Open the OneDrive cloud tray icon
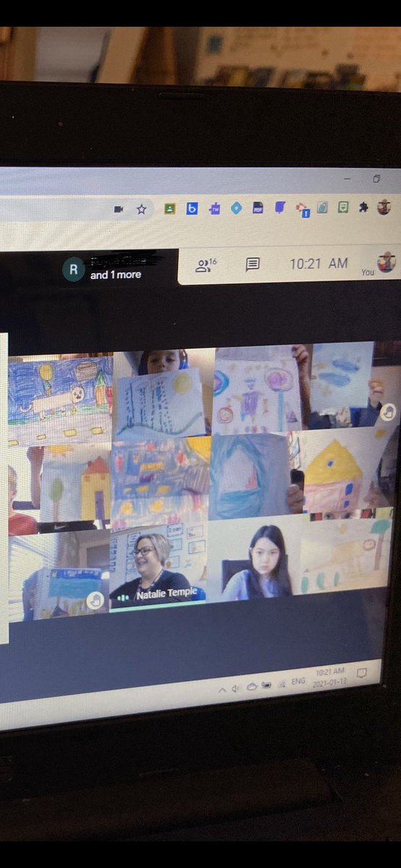401x868 pixels. click(252, 686)
